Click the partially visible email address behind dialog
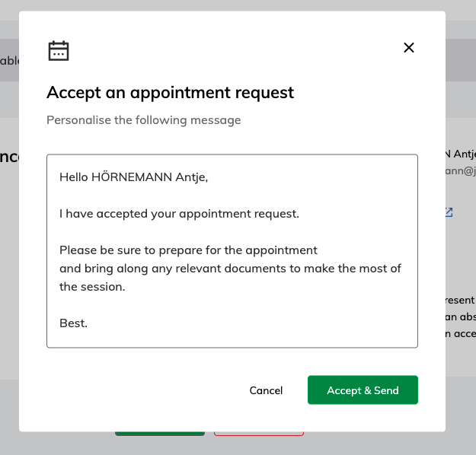 pos(461,171)
